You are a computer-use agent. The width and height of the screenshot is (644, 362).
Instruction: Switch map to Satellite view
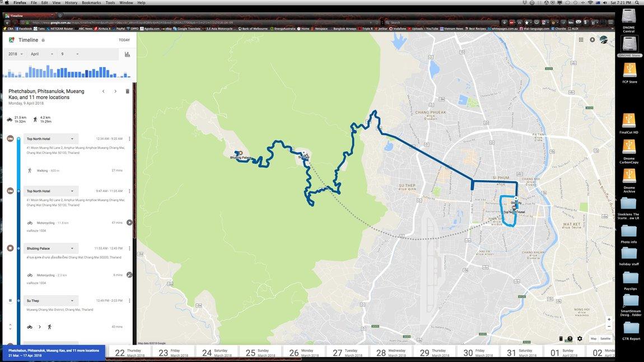tap(605, 339)
